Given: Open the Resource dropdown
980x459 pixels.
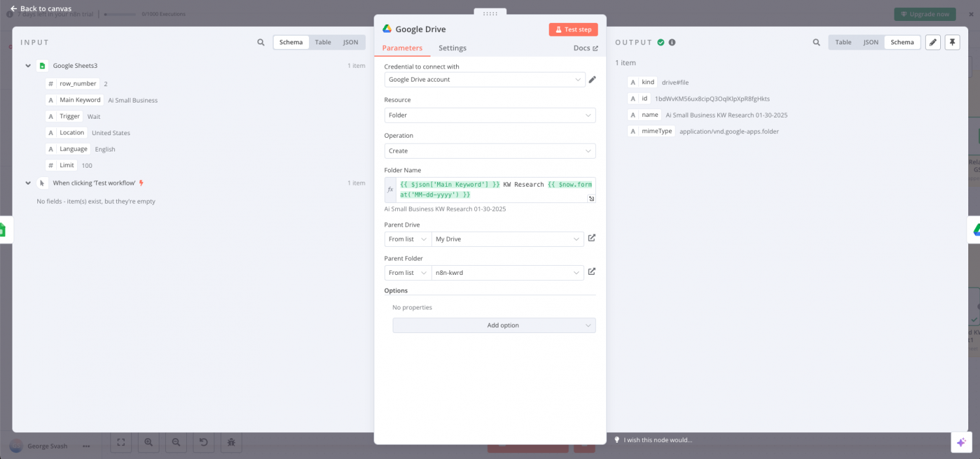Looking at the screenshot, I should click(489, 115).
